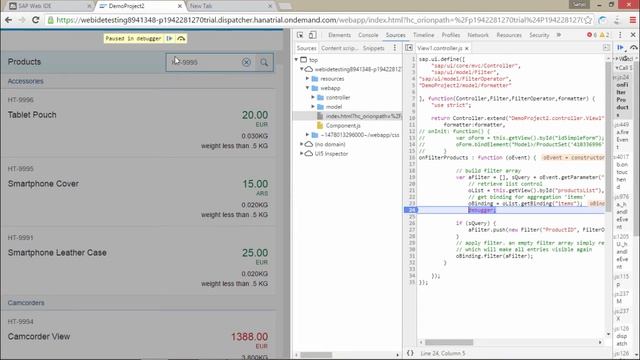Click inside the products search input
The width and height of the screenshot is (640, 360).
coord(204,62)
